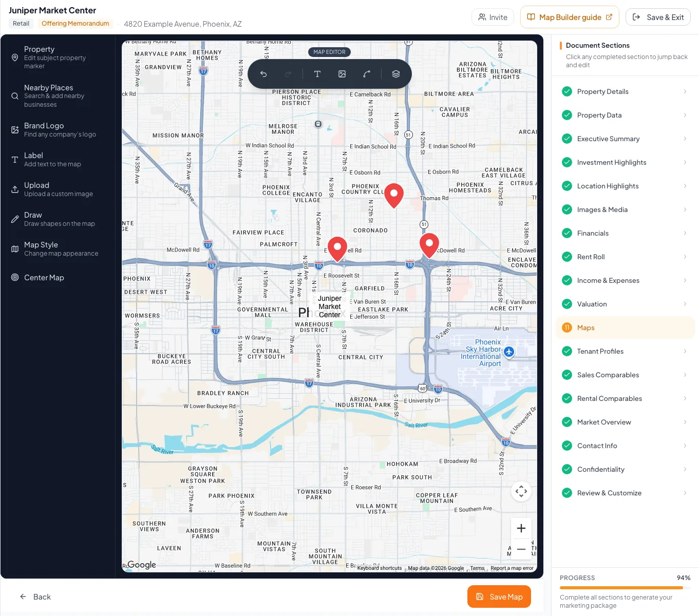Image resolution: width=699 pixels, height=616 pixels.
Task: Zoom in on the map
Action: point(521,528)
